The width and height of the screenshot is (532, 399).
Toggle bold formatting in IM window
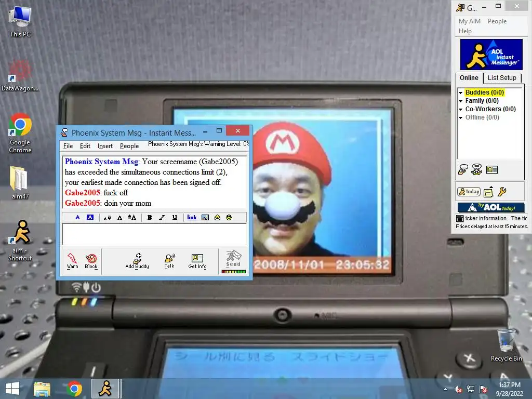click(x=150, y=218)
